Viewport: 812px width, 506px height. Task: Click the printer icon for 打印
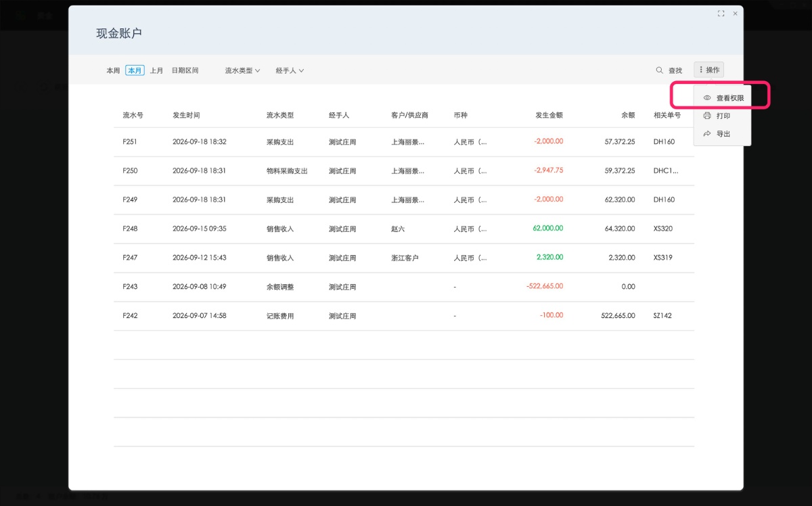pyautogui.click(x=707, y=116)
